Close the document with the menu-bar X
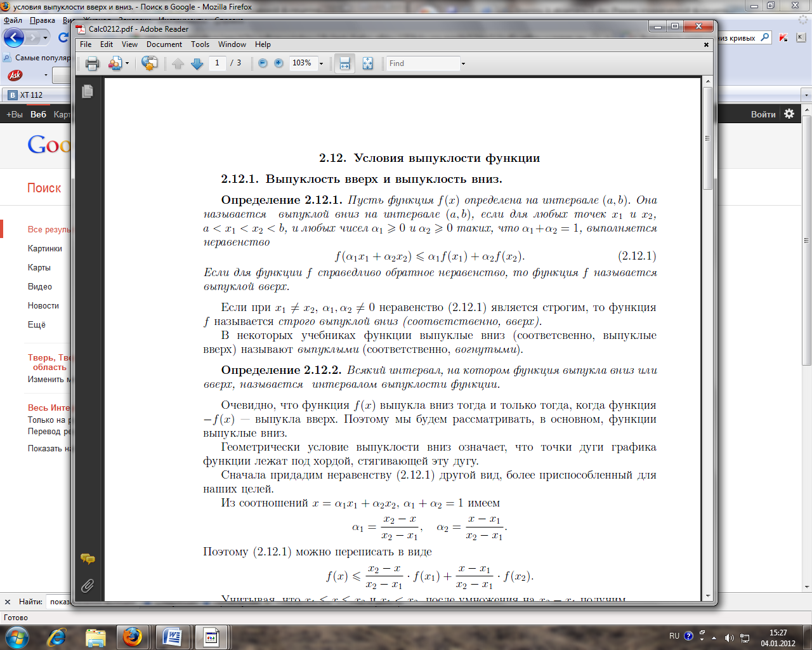This screenshot has height=650, width=812. (x=706, y=44)
